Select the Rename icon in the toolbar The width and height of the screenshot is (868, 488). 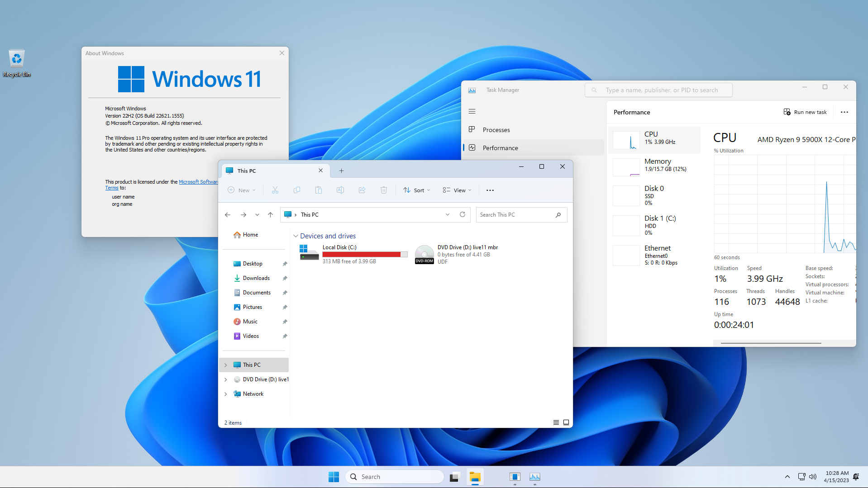(340, 190)
